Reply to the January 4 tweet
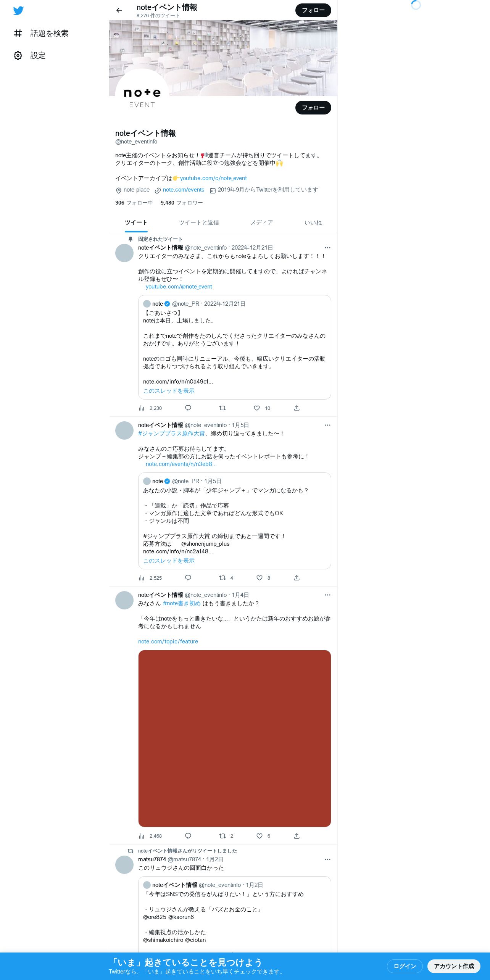490x980 pixels. (188, 836)
